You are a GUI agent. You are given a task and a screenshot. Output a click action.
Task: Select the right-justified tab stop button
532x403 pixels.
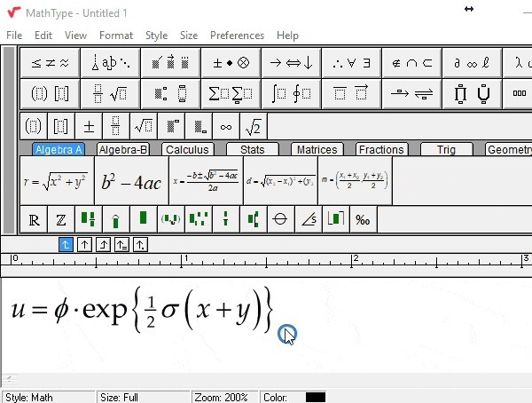(x=103, y=245)
